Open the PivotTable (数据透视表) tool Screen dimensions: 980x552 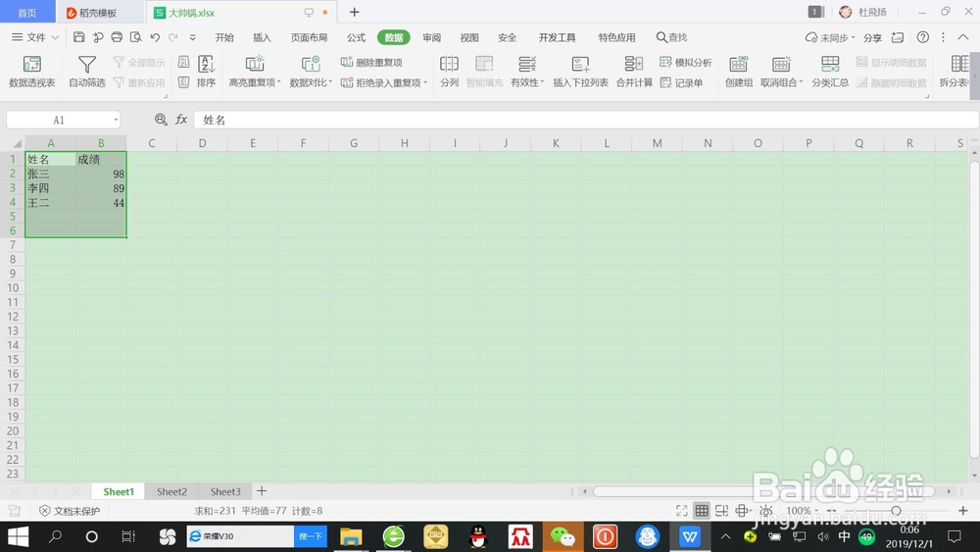click(x=32, y=72)
